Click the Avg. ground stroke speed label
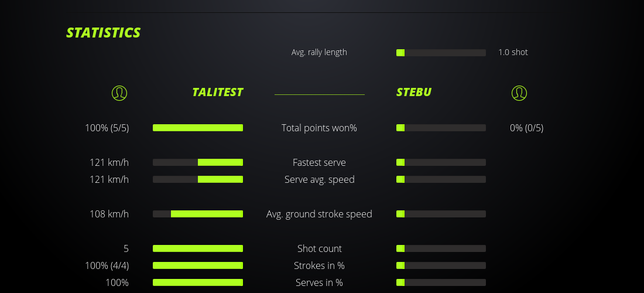Image resolution: width=644 pixels, height=293 pixels. point(319,214)
